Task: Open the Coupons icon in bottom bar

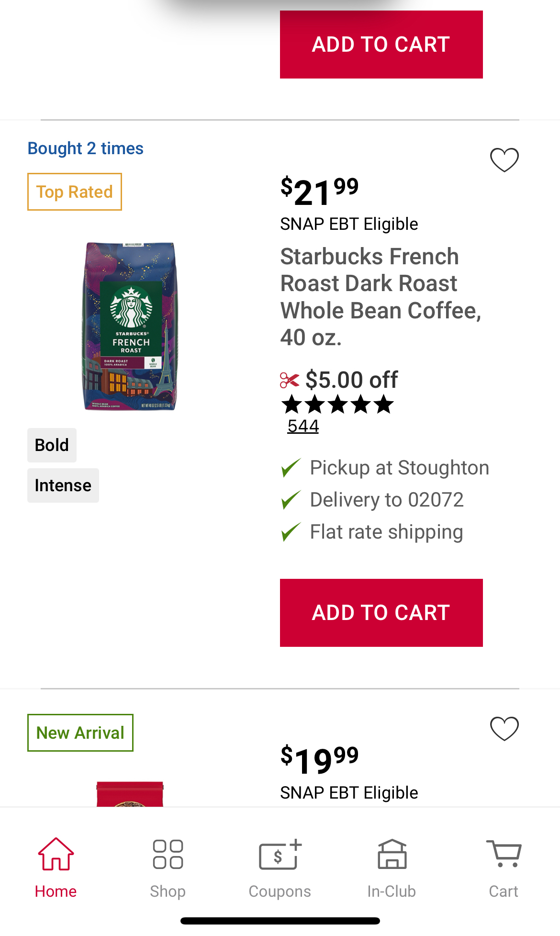Action: click(280, 854)
